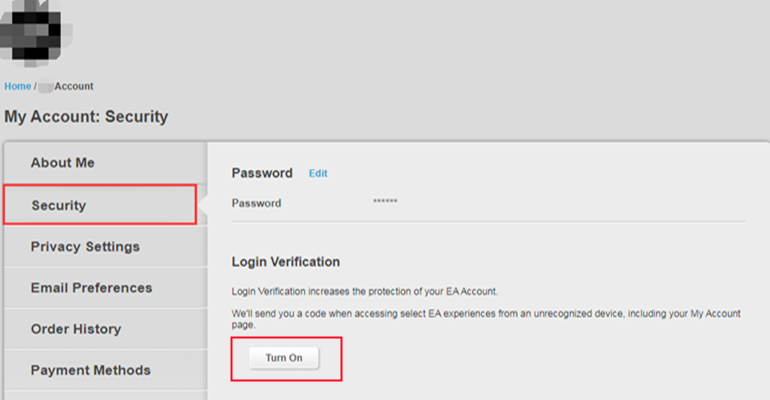Image resolution: width=770 pixels, height=400 pixels.
Task: Click the My Account: Security page title
Action: click(86, 117)
